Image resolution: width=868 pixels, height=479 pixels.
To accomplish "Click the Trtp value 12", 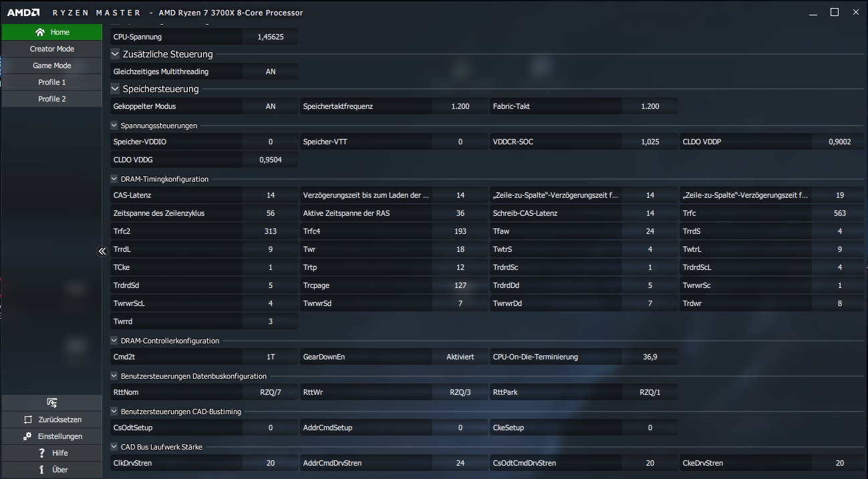I will coord(460,267).
